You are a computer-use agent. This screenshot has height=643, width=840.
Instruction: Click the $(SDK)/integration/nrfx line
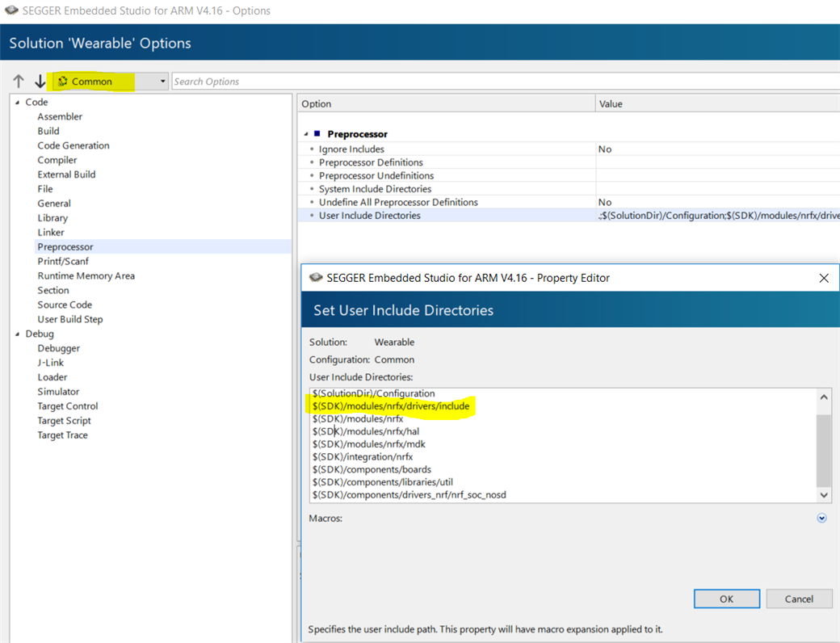(363, 457)
